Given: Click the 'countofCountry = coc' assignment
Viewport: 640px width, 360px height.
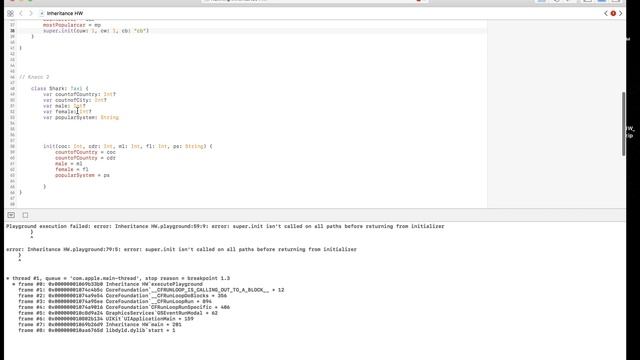Looking at the screenshot, I should pos(85,152).
